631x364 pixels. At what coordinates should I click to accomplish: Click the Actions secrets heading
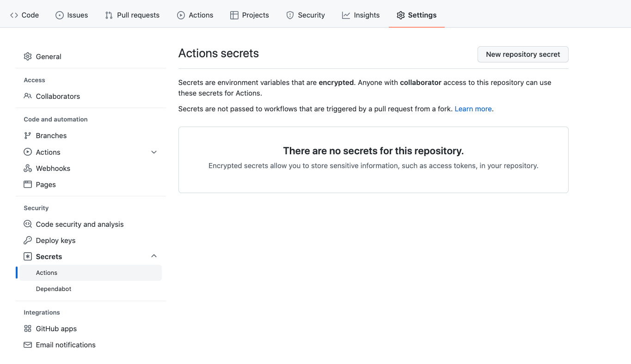[x=219, y=53]
